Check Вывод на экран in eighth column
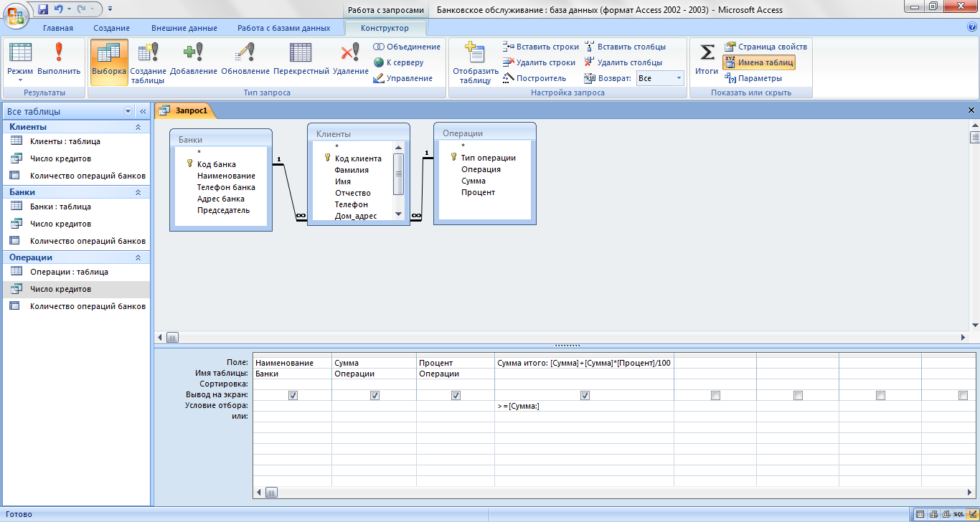Viewport: 980px width, 522px height. (x=963, y=395)
